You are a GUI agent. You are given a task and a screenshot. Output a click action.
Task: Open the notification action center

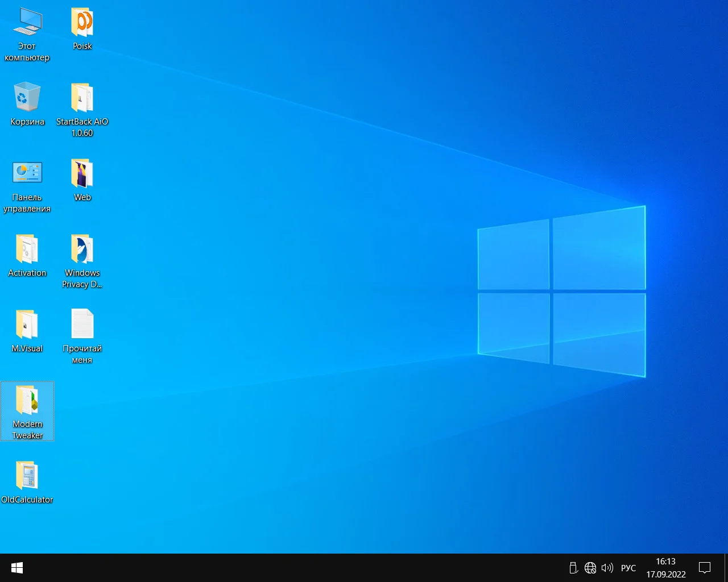click(705, 568)
